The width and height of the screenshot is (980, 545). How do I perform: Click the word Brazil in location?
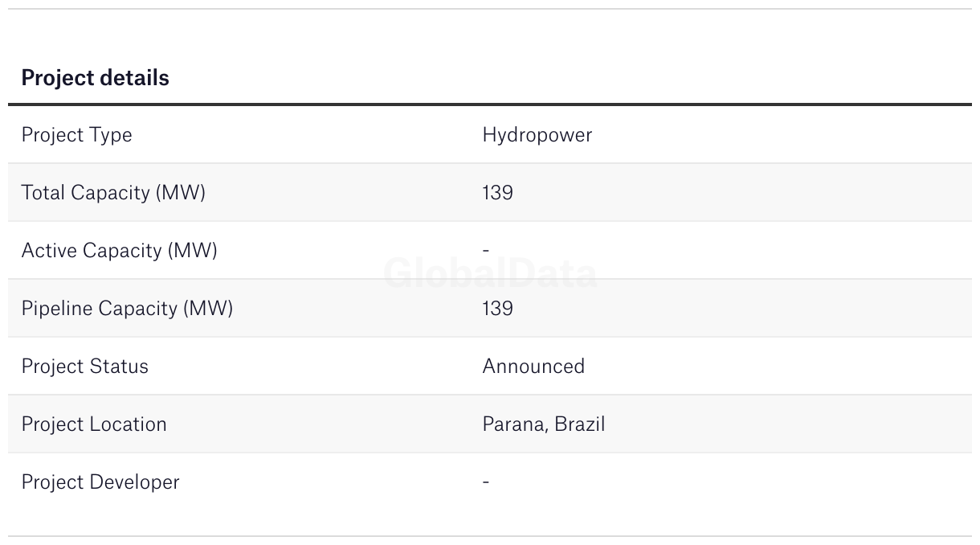coord(580,424)
